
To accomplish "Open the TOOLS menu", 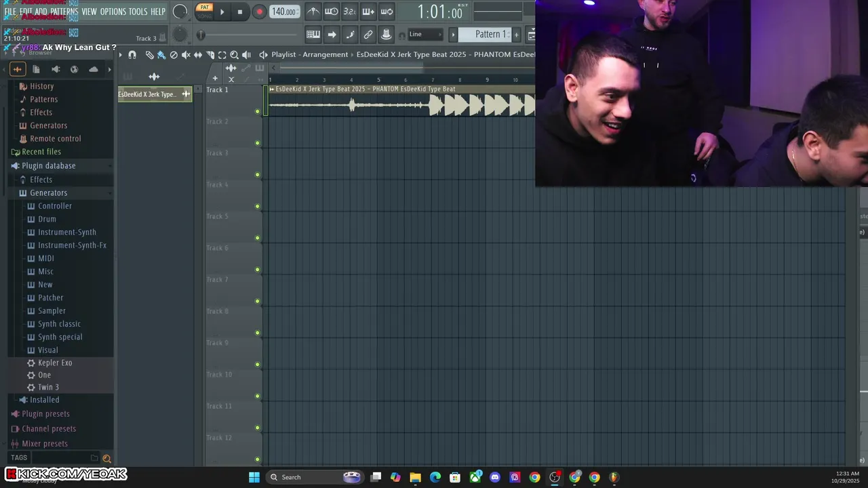I will click(x=138, y=12).
